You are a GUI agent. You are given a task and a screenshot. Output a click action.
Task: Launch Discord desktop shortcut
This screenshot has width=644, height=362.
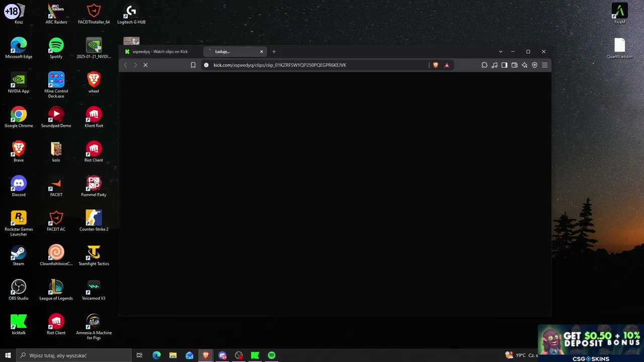click(x=19, y=187)
